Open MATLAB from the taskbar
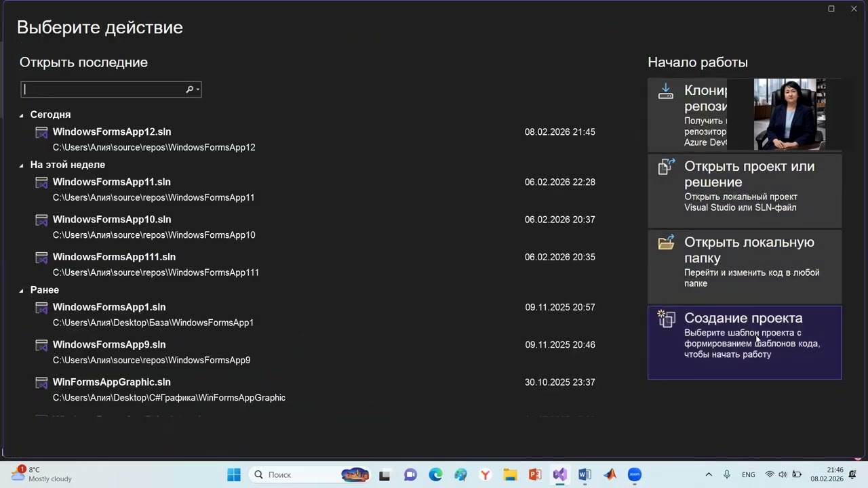Viewport: 868px width, 488px height. pos(610,474)
